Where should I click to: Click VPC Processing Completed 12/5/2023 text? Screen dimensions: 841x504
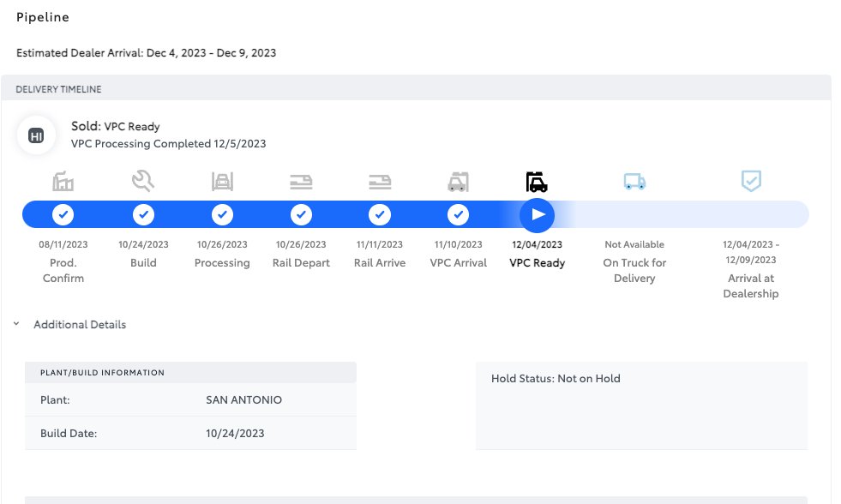click(x=168, y=144)
